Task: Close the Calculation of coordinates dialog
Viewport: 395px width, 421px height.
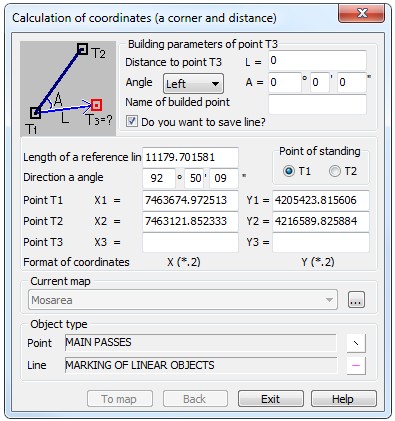Action: pyautogui.click(x=361, y=13)
